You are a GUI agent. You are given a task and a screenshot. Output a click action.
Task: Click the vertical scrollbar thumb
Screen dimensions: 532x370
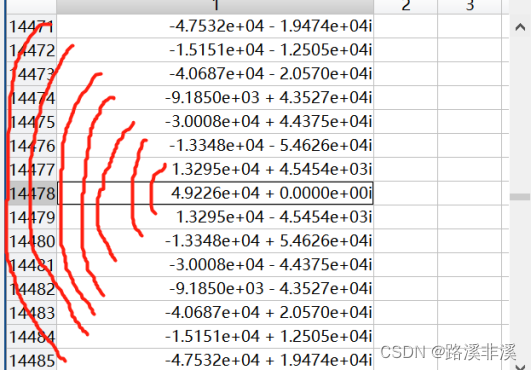pyautogui.click(x=520, y=197)
